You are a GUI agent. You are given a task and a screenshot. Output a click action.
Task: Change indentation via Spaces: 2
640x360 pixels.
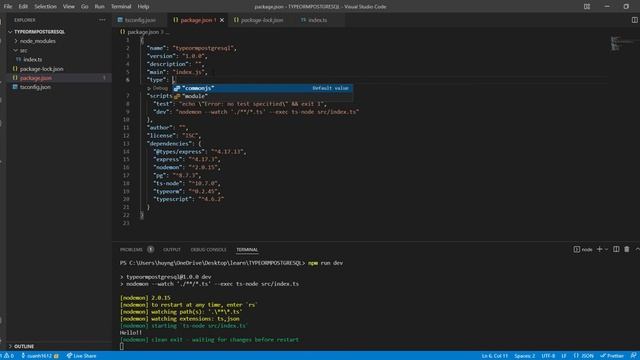tap(524, 356)
